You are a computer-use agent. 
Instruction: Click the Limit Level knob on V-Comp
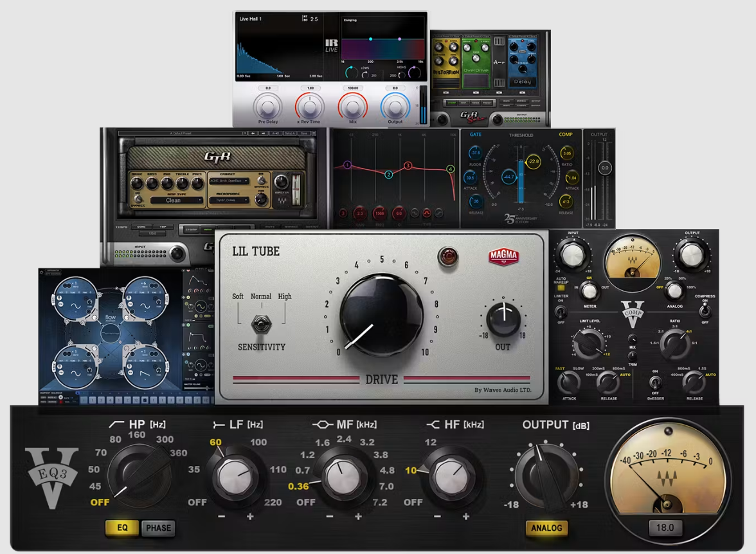pyautogui.click(x=588, y=344)
